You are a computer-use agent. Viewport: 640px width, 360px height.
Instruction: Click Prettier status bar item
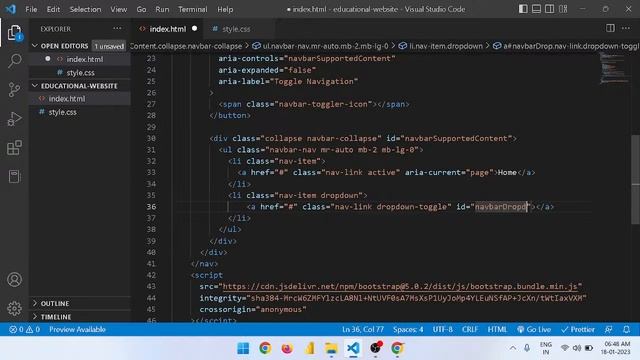pos(578,329)
